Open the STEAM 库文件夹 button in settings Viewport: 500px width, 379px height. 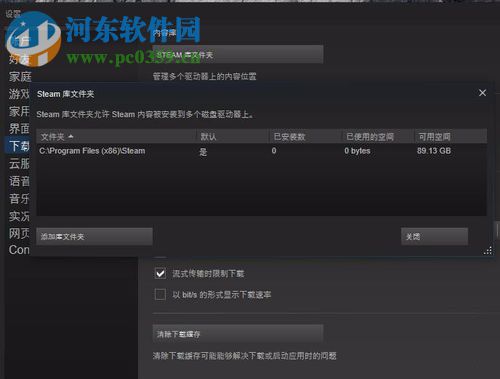(238, 55)
